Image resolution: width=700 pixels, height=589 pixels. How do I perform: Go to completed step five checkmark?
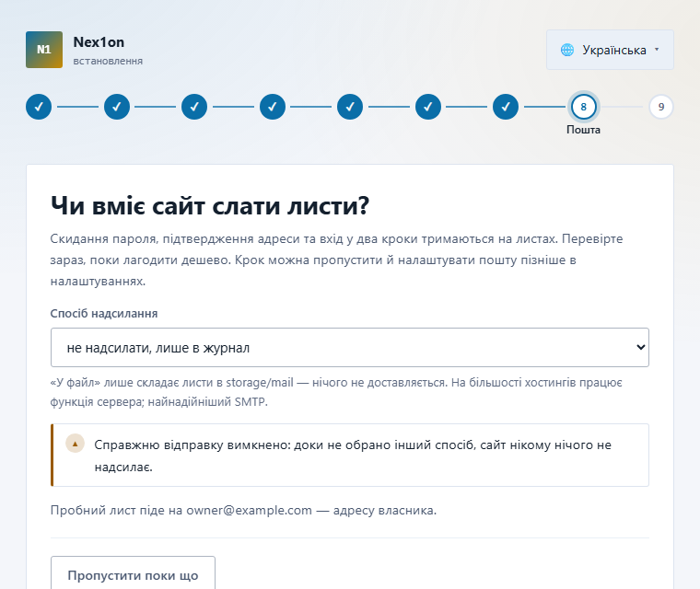[x=350, y=107]
